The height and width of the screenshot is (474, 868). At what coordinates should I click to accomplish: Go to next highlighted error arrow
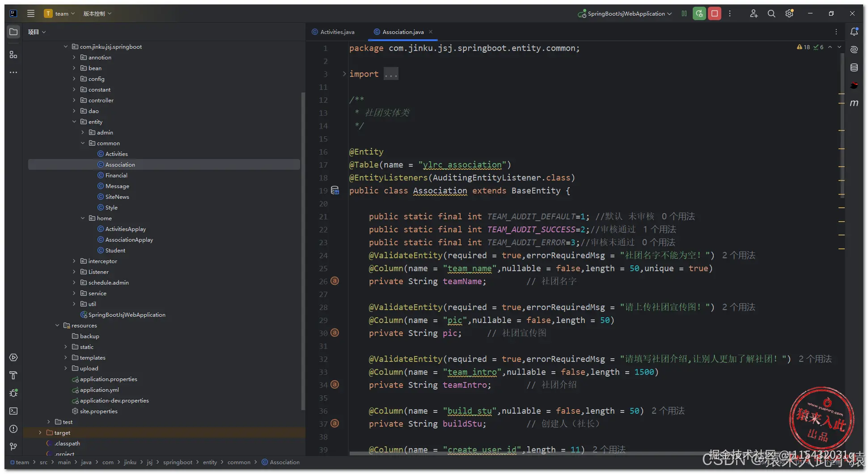pyautogui.click(x=839, y=47)
